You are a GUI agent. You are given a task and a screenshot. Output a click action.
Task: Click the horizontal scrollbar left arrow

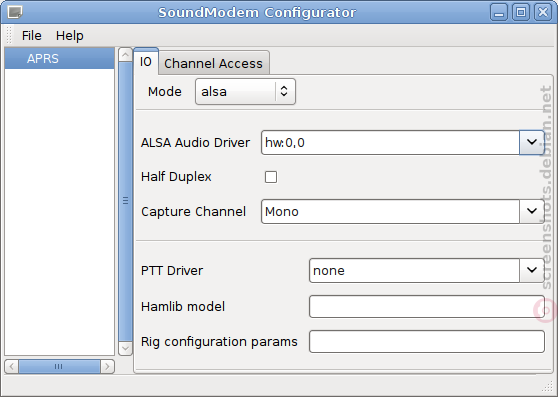[11, 366]
